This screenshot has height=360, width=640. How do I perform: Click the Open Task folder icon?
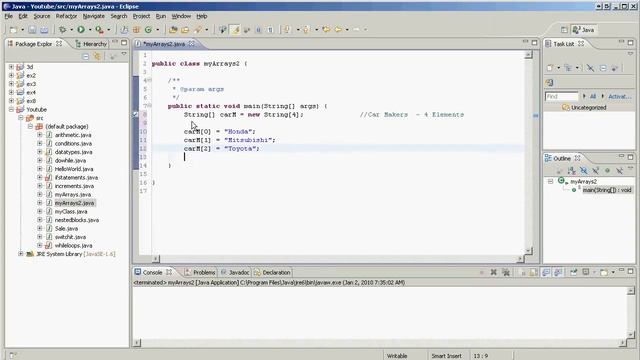(x=185, y=30)
